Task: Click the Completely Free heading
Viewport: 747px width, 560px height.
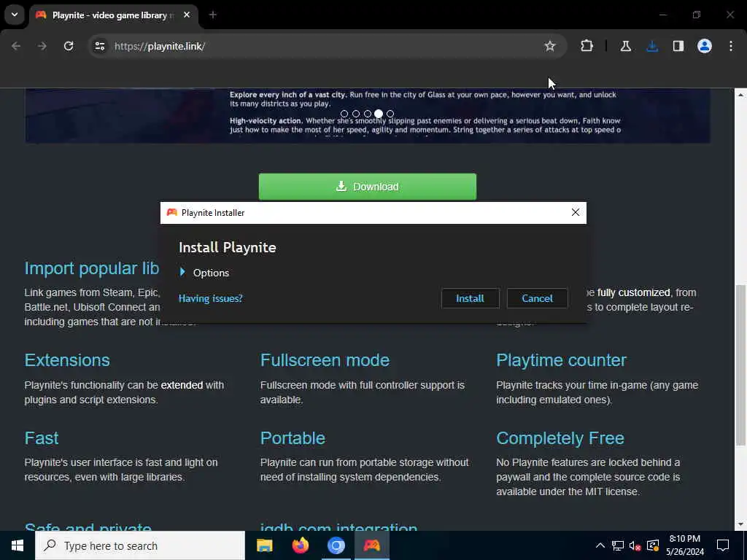Action: click(x=560, y=438)
